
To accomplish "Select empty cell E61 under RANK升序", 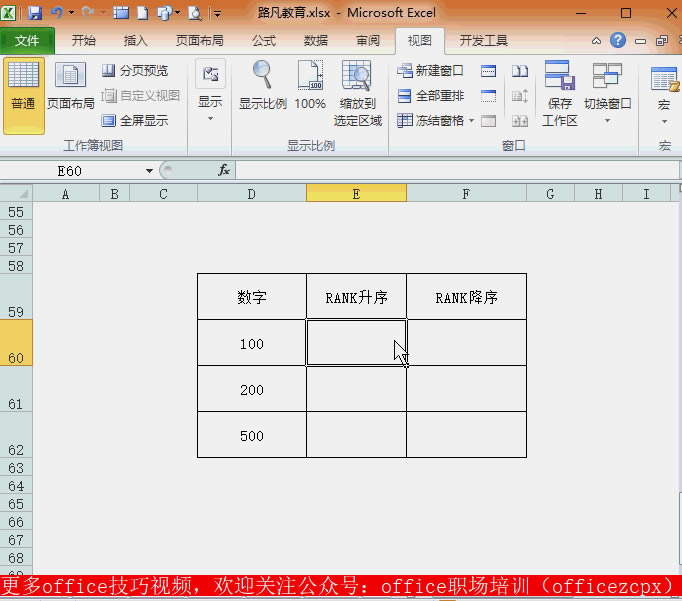I will coord(356,389).
